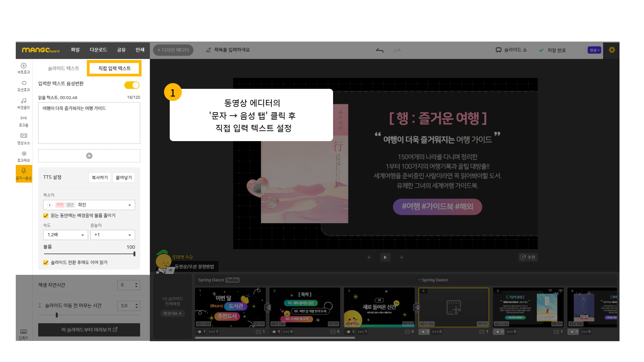Image resolution: width=644 pixels, height=362 pixels.
Task: Click the undo arrow icon
Action: (380, 50)
